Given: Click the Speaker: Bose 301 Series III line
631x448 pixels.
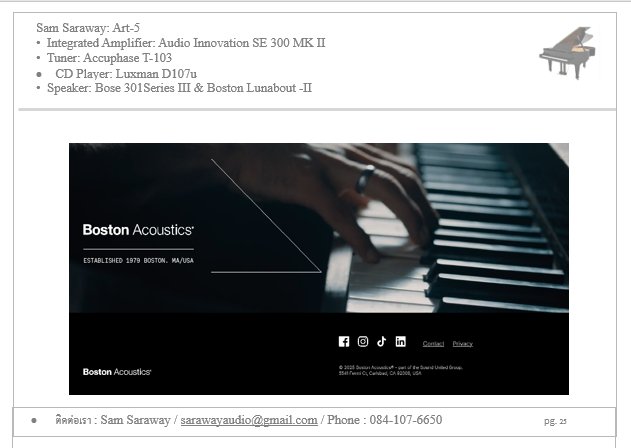Looking at the screenshot, I should click(x=179, y=88).
